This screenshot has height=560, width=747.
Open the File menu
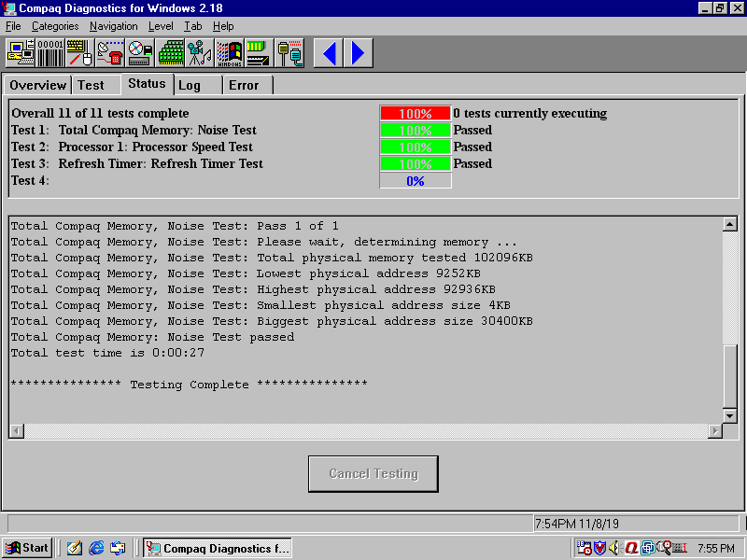pyautogui.click(x=13, y=26)
